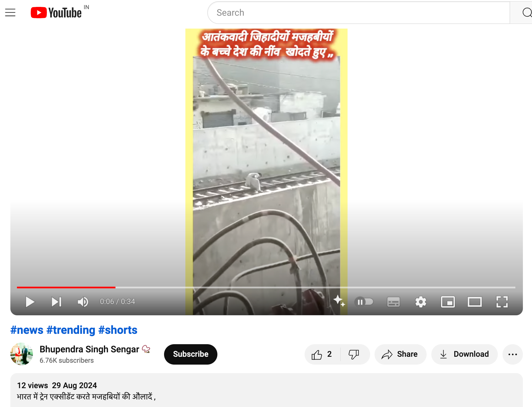
Task: Expand the video description box
Action: (266, 390)
